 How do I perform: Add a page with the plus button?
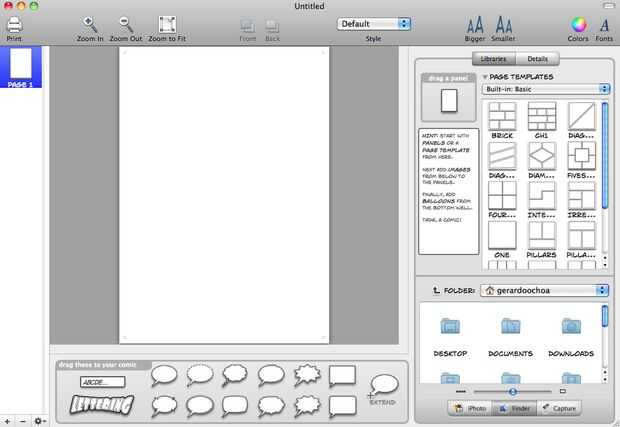pos(7,421)
